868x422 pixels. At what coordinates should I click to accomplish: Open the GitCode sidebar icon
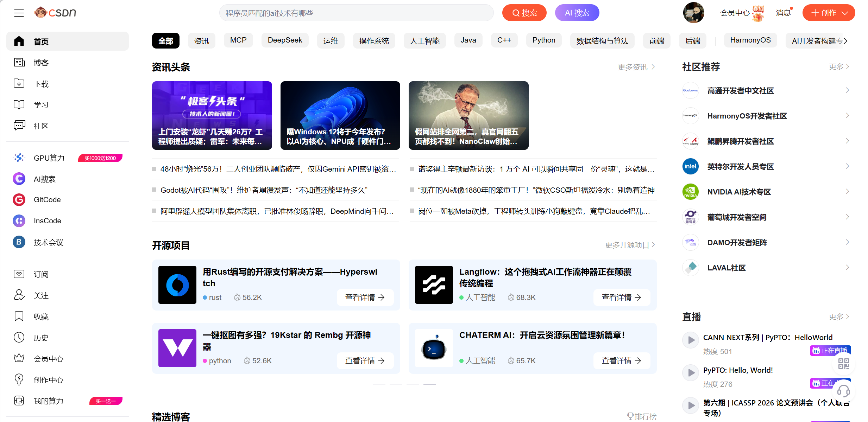[x=19, y=200]
